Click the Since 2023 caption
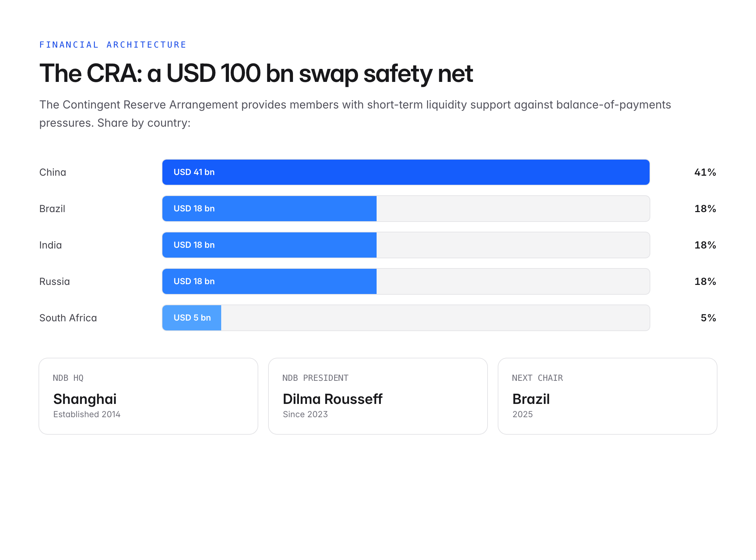 tap(305, 414)
